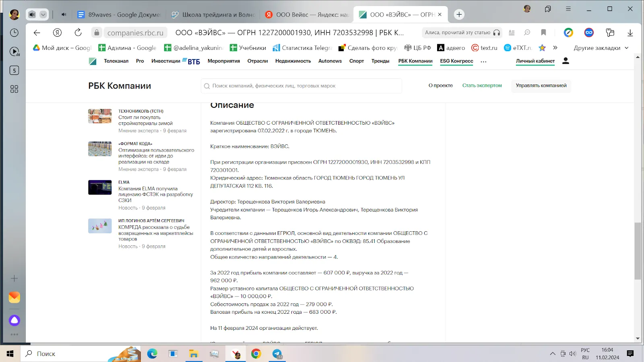Open the reader mode icon in the address bar
This screenshot has height=362, width=644.
[x=512, y=33]
